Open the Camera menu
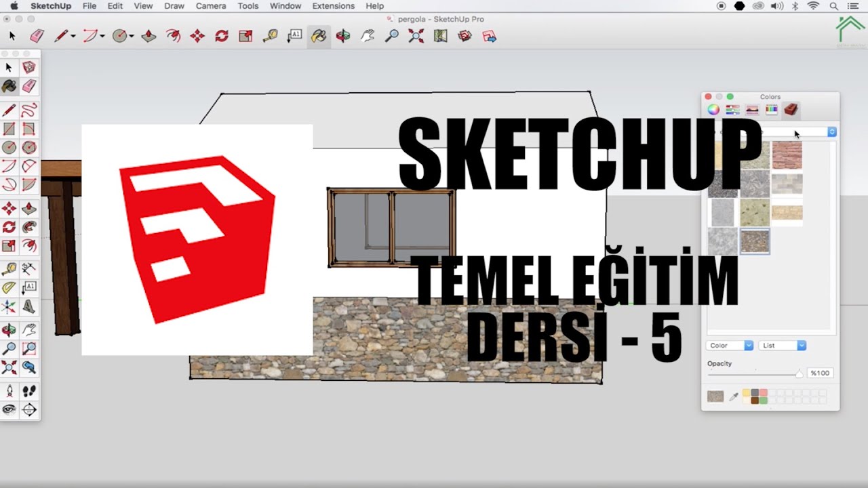868x488 pixels. pyautogui.click(x=211, y=6)
